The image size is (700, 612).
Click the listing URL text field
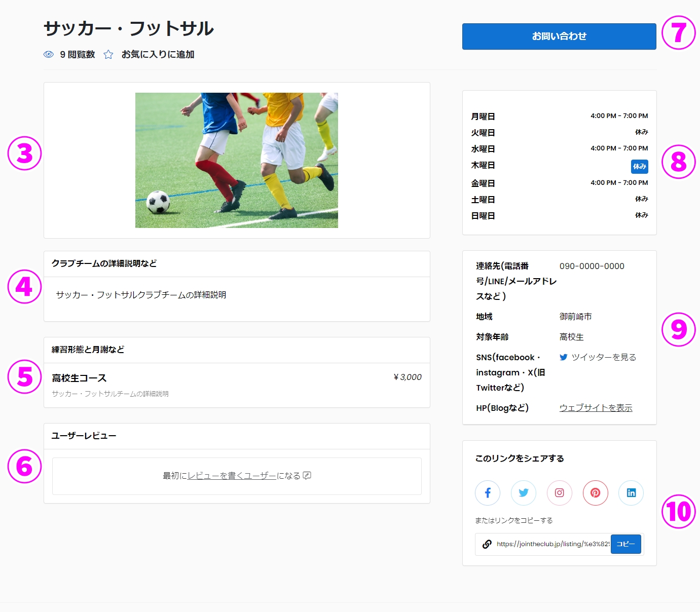[x=552, y=544]
